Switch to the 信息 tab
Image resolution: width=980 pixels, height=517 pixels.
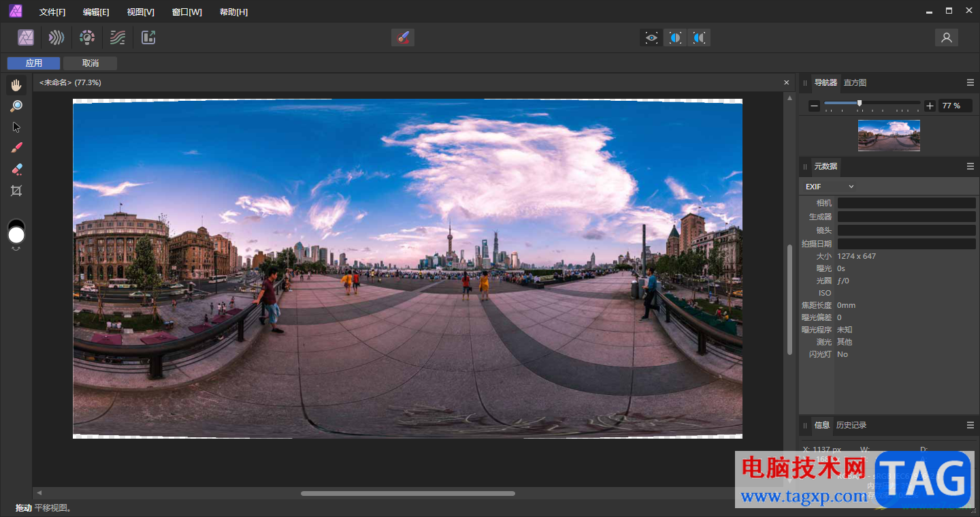point(822,425)
